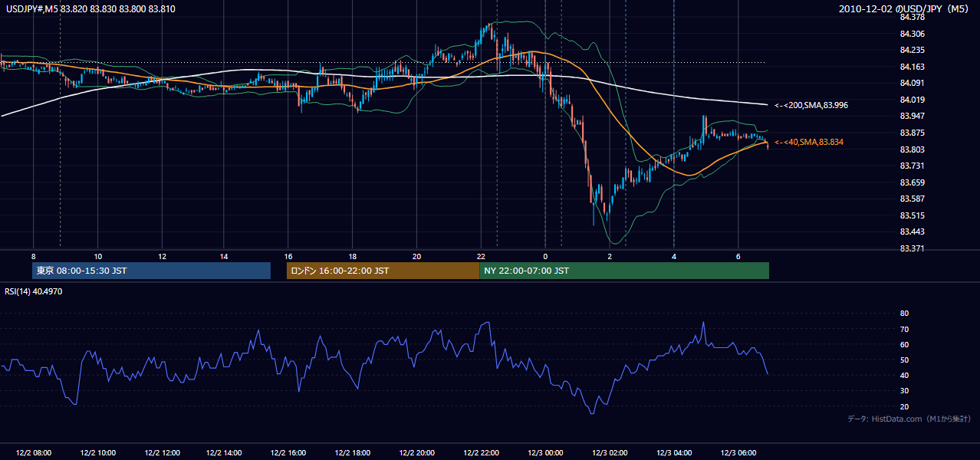Click the RSI 40 level label
Viewport: 980px width, 460px height.
904,375
